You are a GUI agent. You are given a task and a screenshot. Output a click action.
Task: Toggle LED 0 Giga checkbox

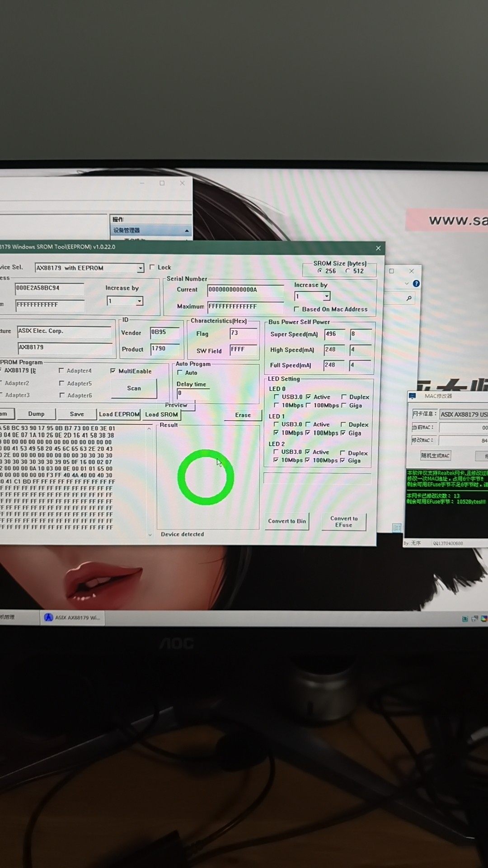coord(343,405)
